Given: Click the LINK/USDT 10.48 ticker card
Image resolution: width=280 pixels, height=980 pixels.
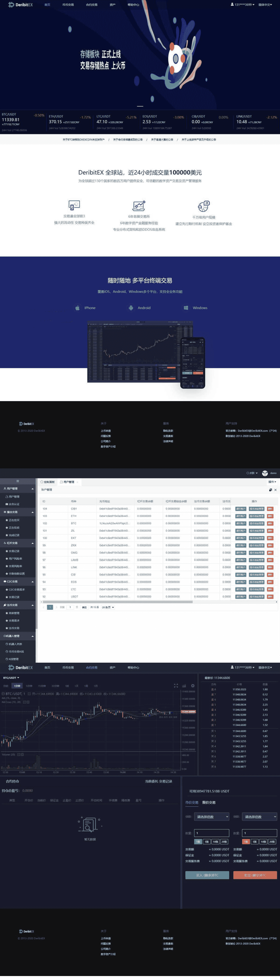Looking at the screenshot, I should [257, 122].
